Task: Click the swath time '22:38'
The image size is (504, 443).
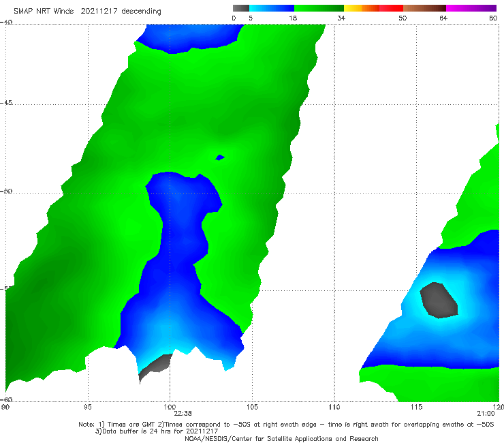Action: 183,414
